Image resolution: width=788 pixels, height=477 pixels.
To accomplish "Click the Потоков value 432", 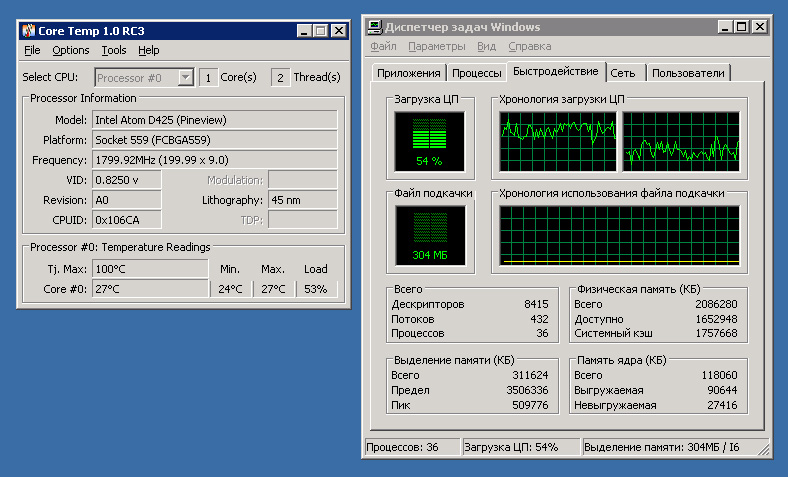I will (539, 319).
